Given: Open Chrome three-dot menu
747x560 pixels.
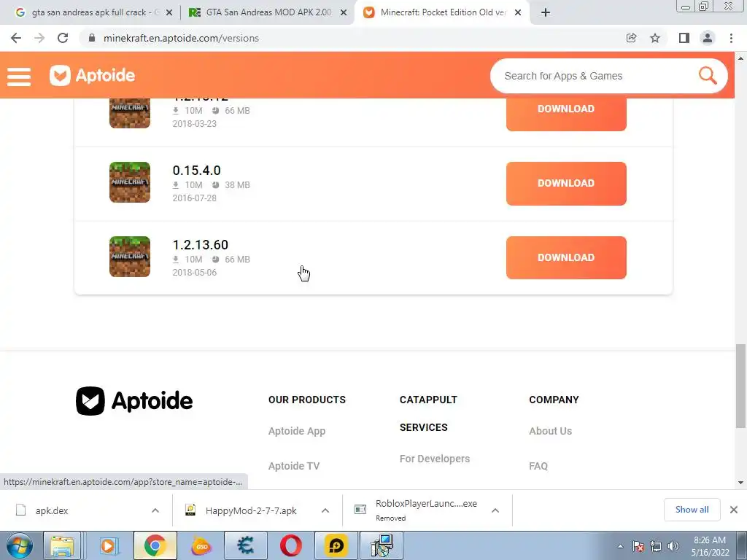Looking at the screenshot, I should pyautogui.click(x=731, y=38).
